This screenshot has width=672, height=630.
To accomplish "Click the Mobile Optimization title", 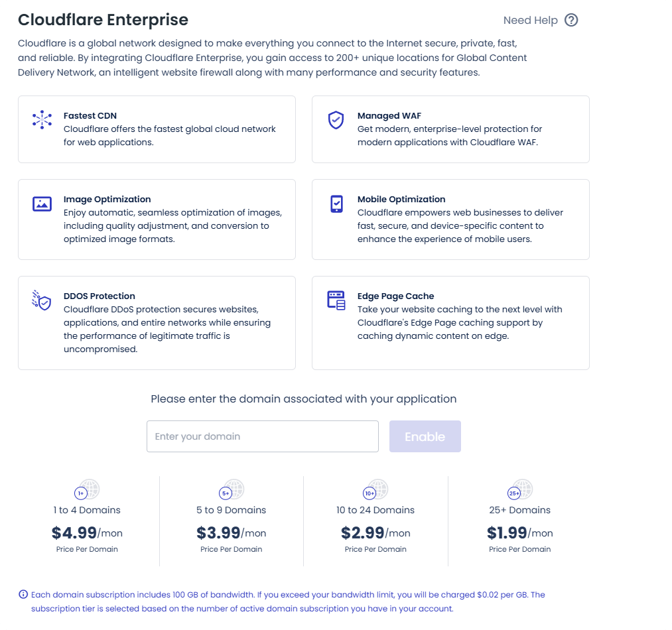I will pyautogui.click(x=401, y=200).
